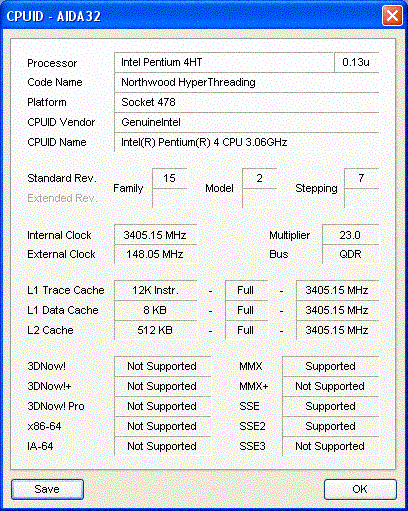Select the Internal Clock value 3405.15 MHz

155,235
